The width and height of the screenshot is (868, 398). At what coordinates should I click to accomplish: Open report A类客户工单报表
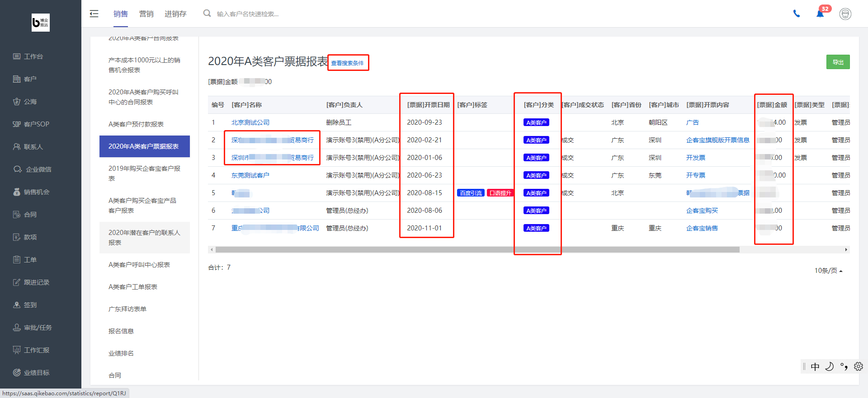145,287
